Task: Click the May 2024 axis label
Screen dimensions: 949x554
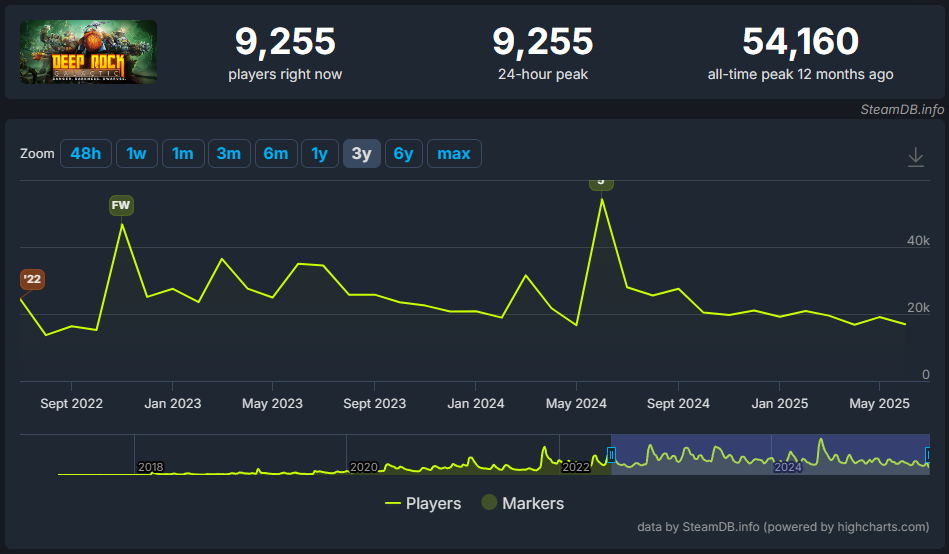Action: (x=576, y=404)
